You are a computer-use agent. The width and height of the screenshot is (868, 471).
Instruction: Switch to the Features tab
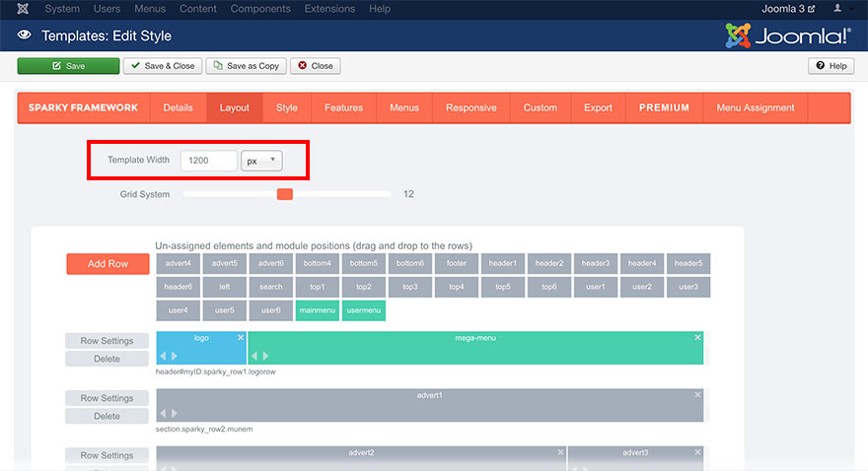tap(344, 107)
